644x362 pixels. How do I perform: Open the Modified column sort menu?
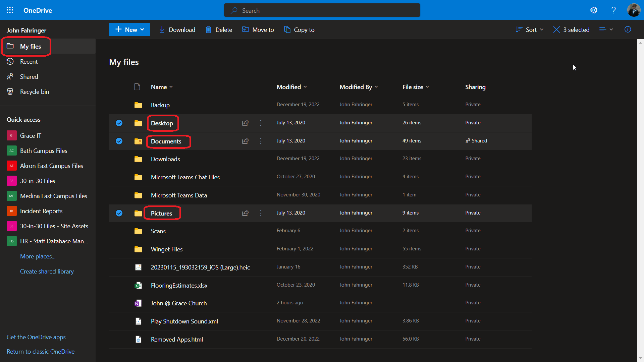292,87
